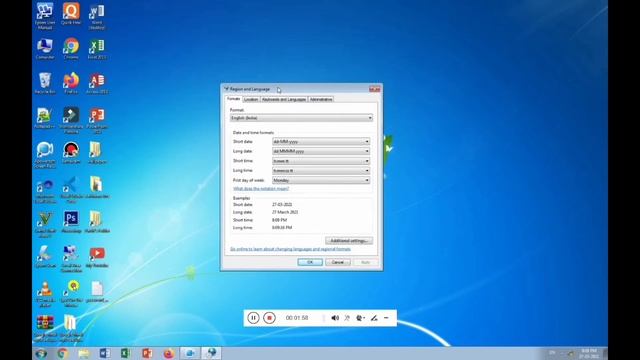Expand the Format language dropdown
The width and height of the screenshot is (640, 360).
pyautogui.click(x=301, y=118)
